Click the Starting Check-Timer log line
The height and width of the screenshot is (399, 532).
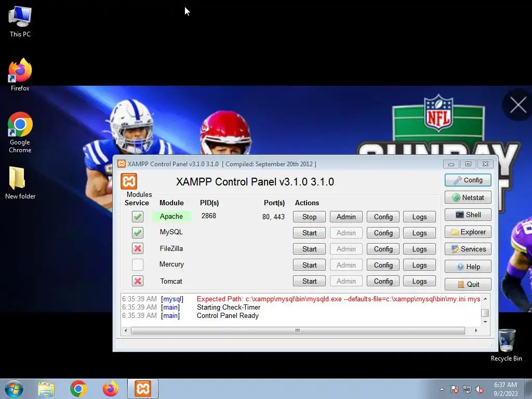229,308
